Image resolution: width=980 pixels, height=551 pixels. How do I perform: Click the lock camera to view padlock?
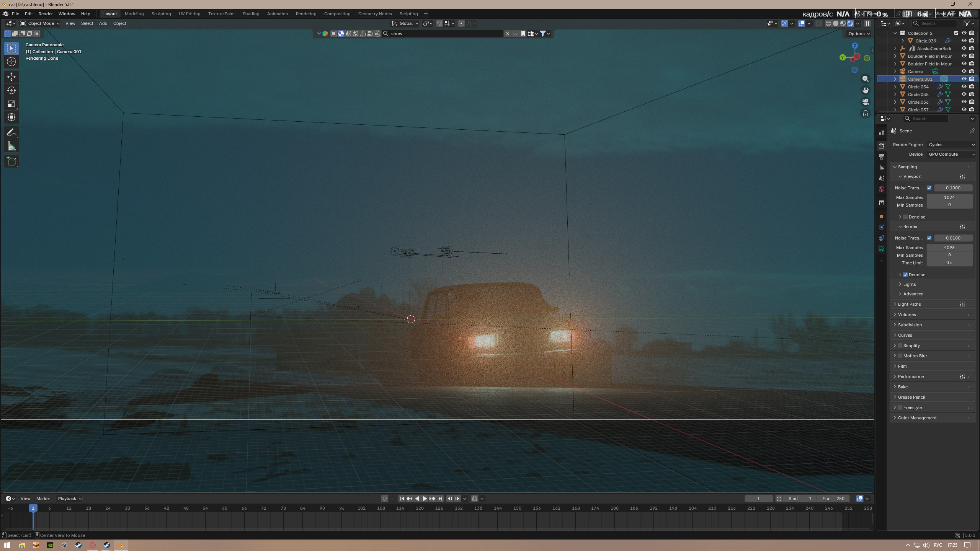865,113
